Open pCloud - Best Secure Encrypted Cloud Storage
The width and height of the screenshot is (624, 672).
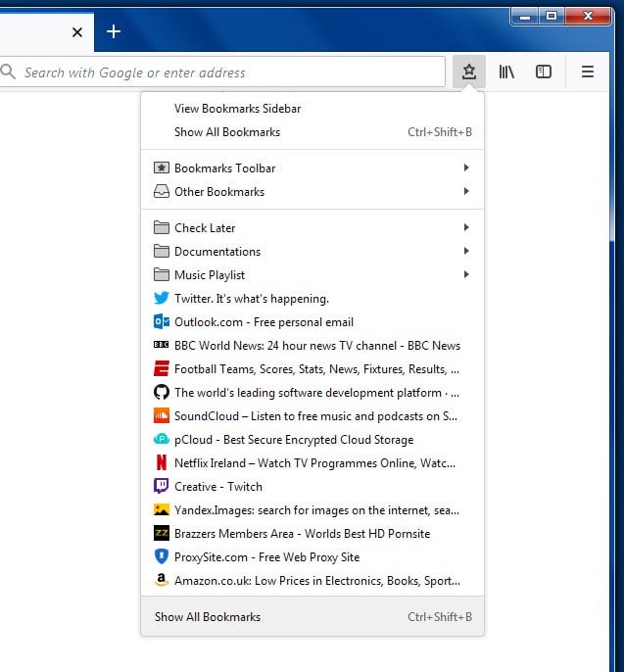point(312,440)
